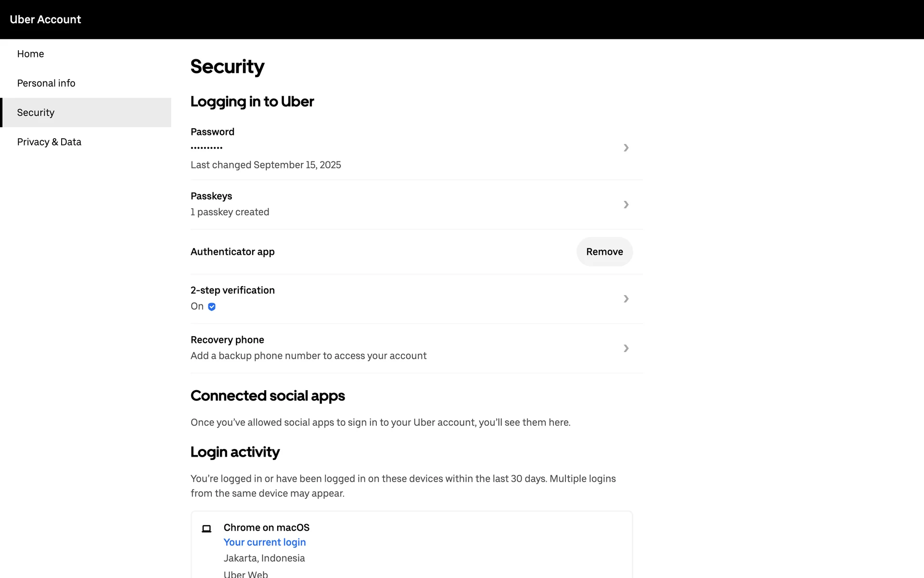924x578 pixels.
Task: Expand the Password row chevron
Action: [x=626, y=148]
